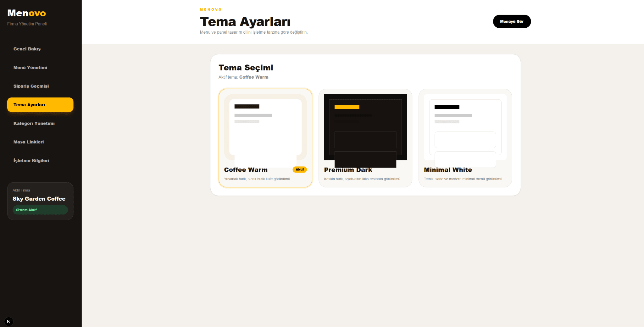644x327 pixels.
Task: Click the Aktif badge on Coffee Warm
Action: click(x=300, y=169)
